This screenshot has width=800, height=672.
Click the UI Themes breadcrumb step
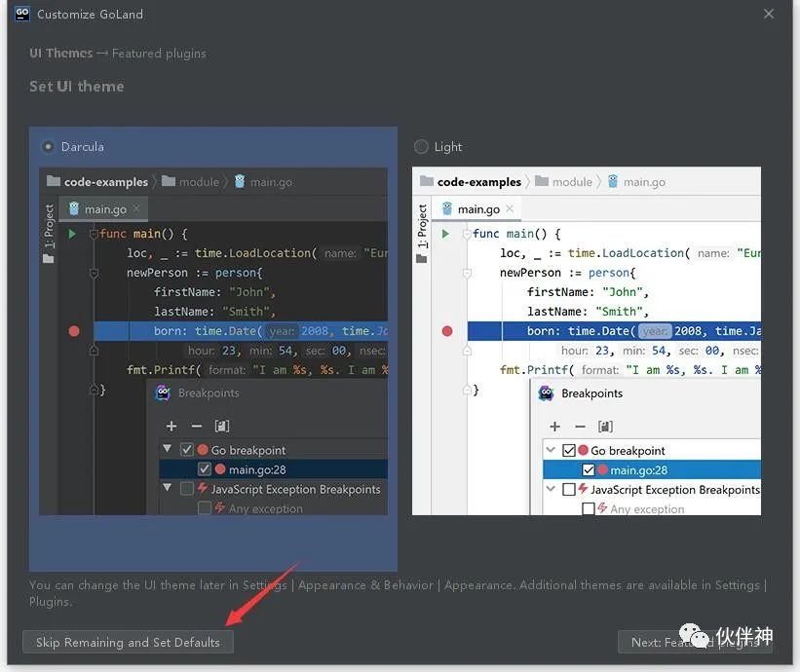click(x=61, y=54)
